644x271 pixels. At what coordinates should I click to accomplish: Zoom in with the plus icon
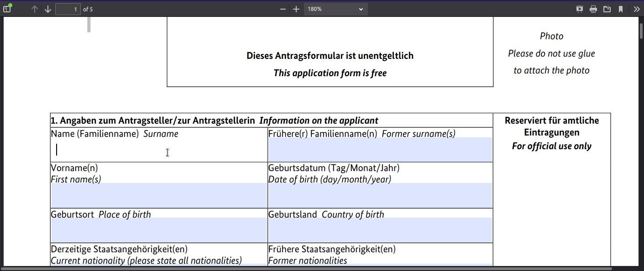pos(296,9)
